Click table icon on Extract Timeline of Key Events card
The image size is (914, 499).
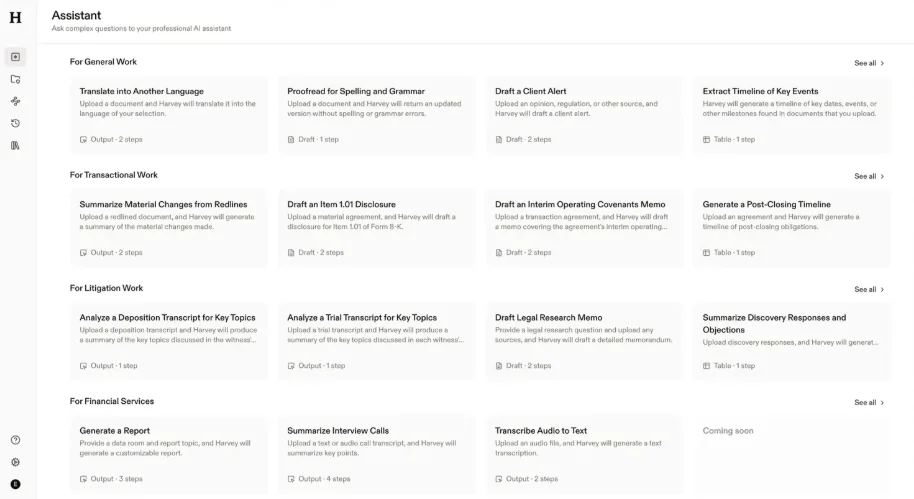[x=706, y=140]
